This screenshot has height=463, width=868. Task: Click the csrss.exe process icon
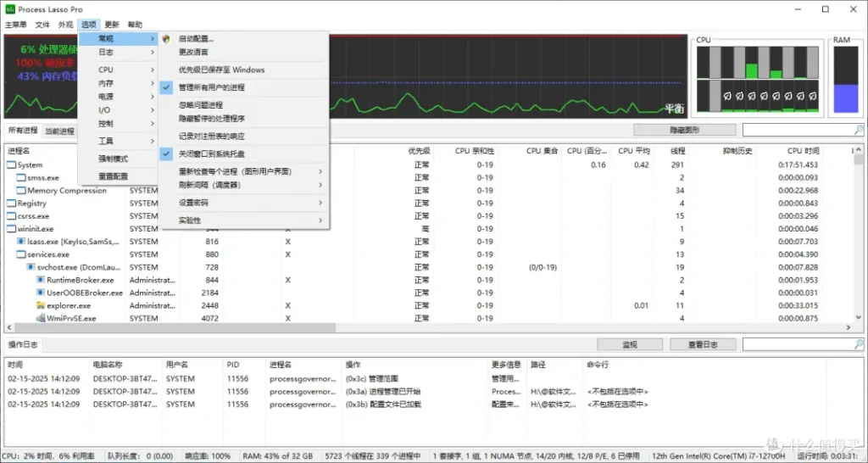point(11,216)
